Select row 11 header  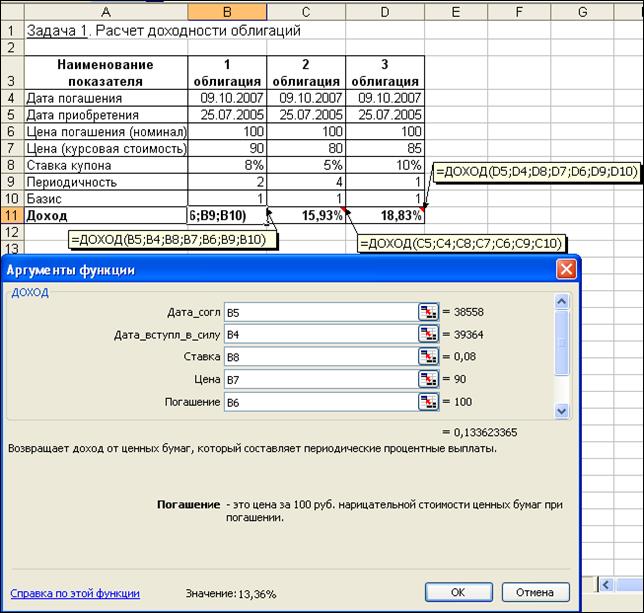click(10, 214)
